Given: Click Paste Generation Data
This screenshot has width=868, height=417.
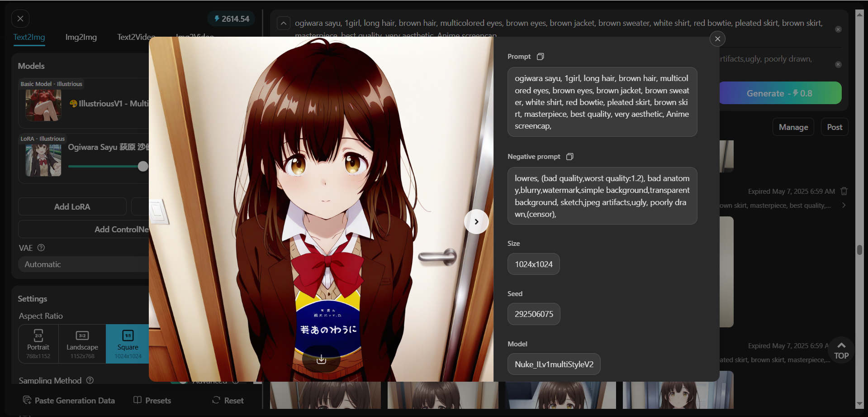Looking at the screenshot, I should coord(69,400).
